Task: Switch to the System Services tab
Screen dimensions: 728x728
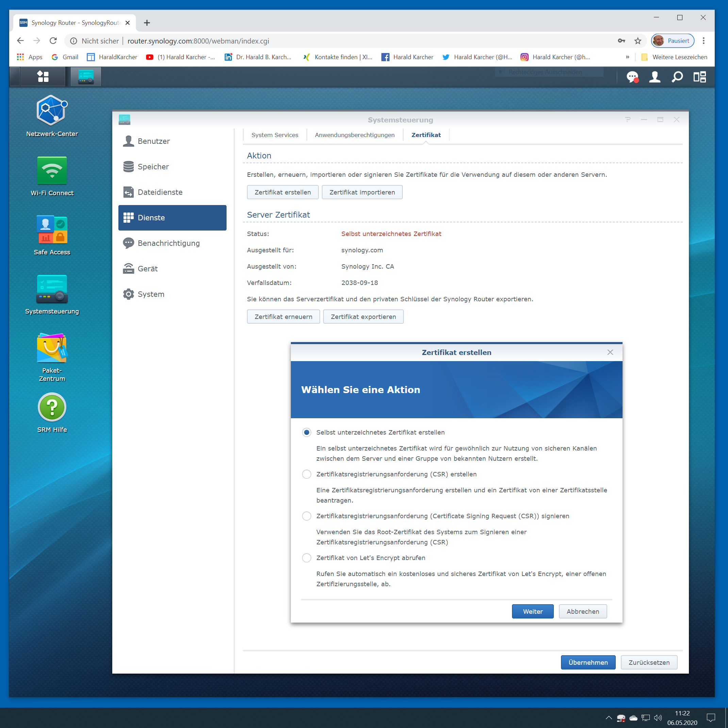Action: point(275,135)
